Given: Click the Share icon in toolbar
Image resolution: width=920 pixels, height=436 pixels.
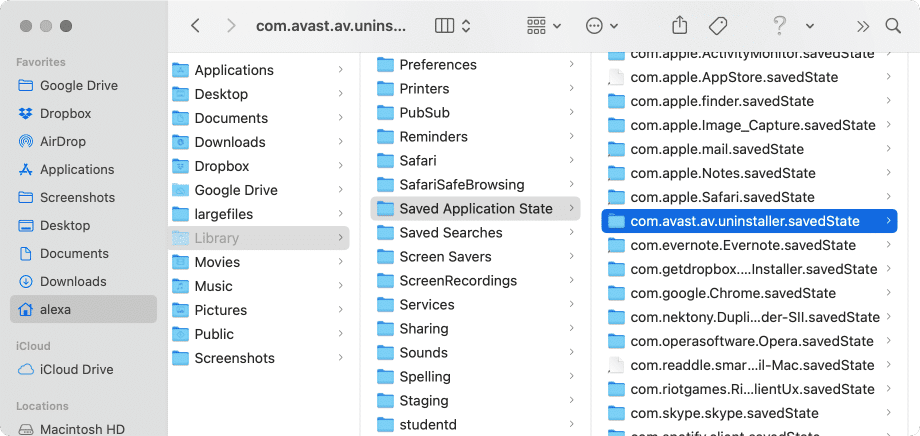Looking at the screenshot, I should [679, 25].
